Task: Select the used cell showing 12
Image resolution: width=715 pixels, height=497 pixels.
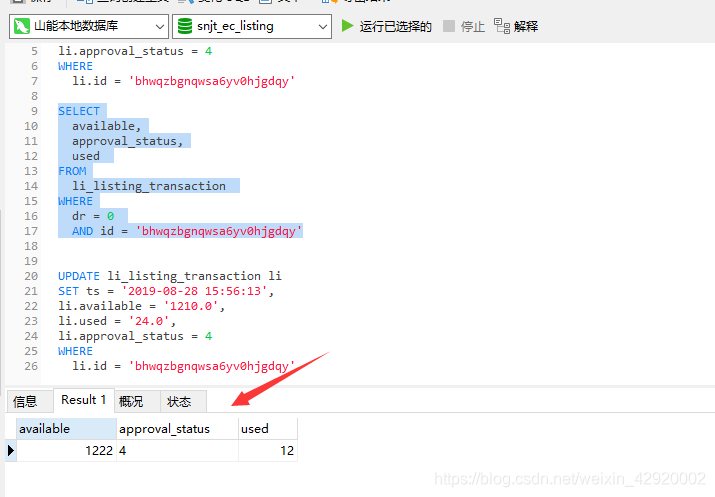Action: pos(268,450)
